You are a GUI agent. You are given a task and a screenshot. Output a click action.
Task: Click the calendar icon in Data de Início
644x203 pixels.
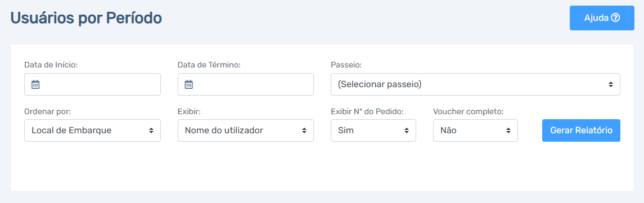(35, 85)
